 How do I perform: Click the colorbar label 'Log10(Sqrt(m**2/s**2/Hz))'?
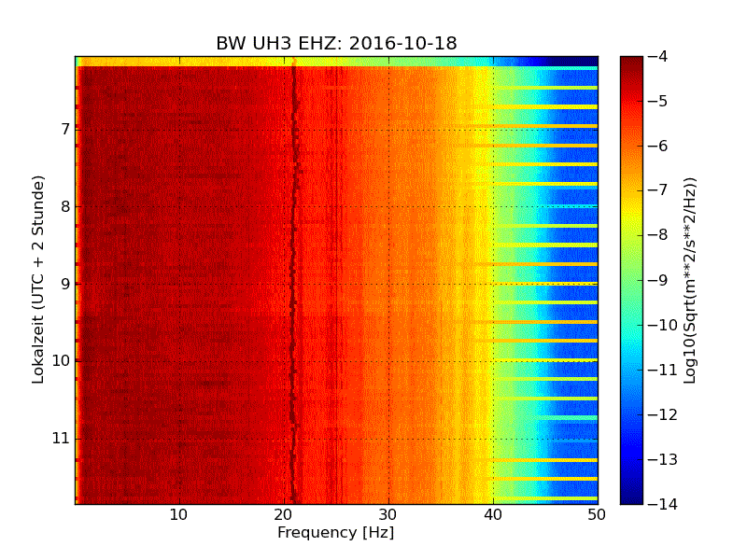[x=689, y=281]
